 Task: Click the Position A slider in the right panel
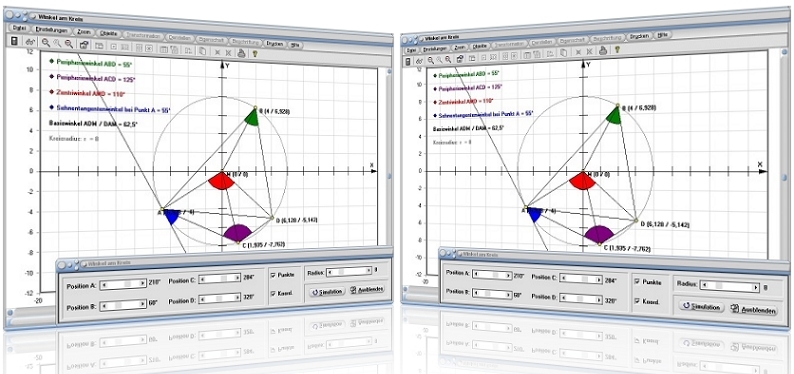coord(491,274)
